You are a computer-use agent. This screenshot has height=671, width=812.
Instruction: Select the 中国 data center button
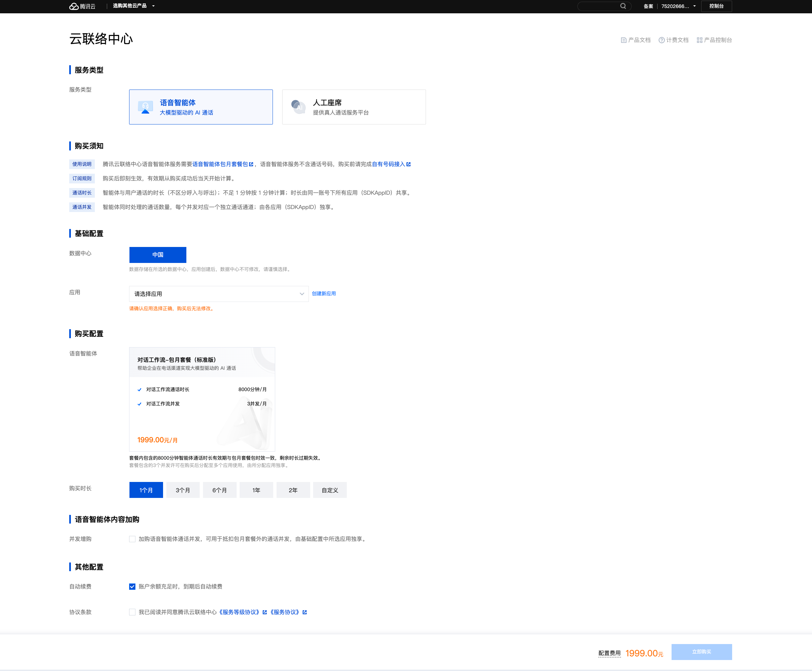[x=158, y=255]
